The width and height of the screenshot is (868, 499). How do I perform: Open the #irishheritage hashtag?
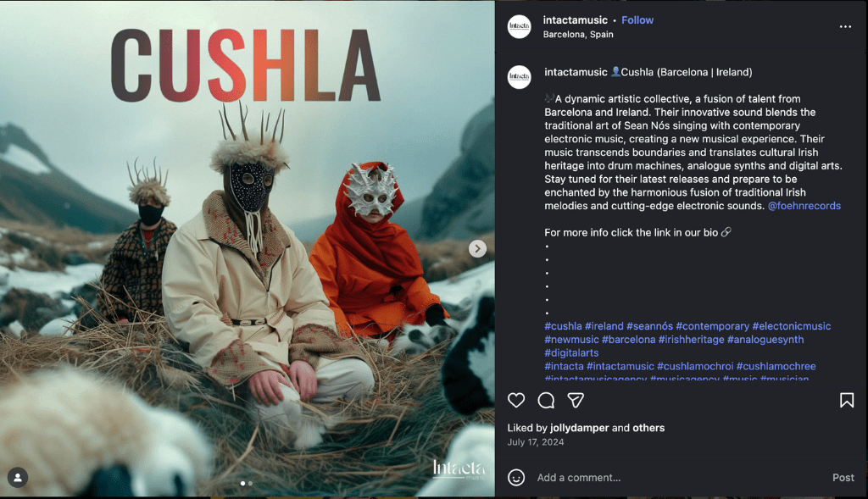pos(691,340)
